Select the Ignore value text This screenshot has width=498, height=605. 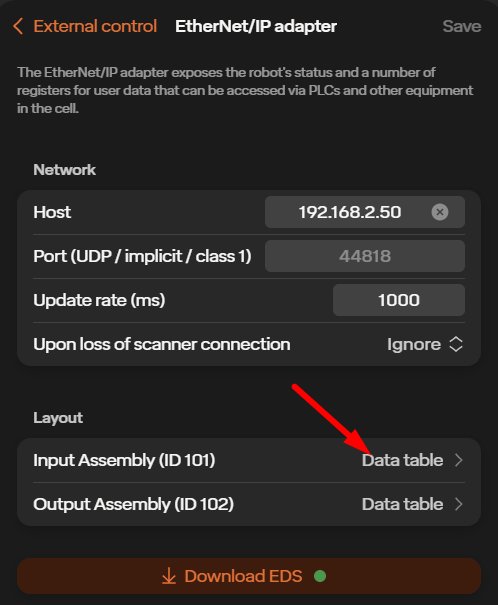[x=414, y=344]
